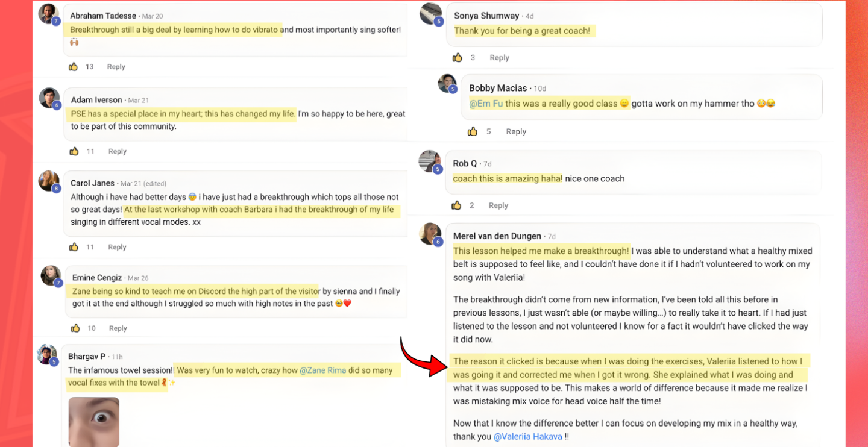Open the @Valeriia Hakava mention link

click(528, 437)
